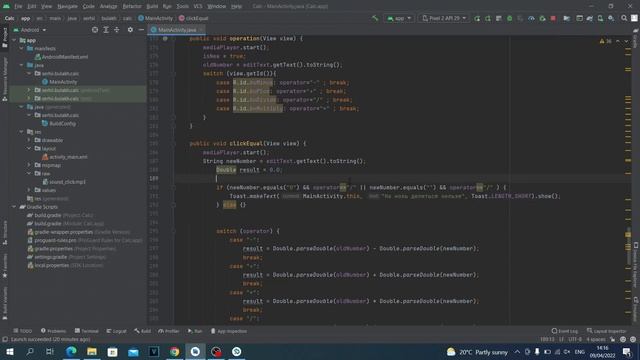Screen dimensions: 640x360
Task: Click the Make Project hammer icon
Action: click(375, 18)
